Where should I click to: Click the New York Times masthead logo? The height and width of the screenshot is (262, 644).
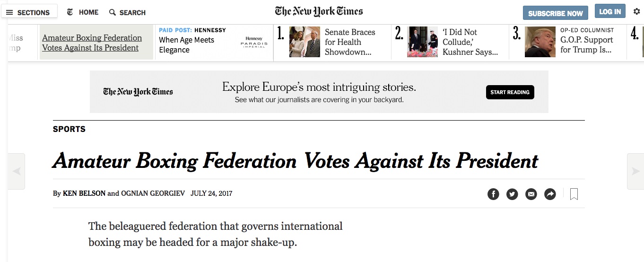tap(319, 11)
